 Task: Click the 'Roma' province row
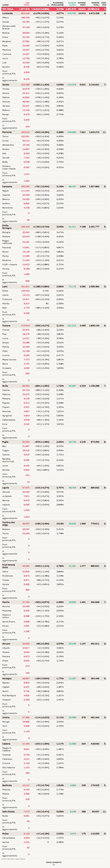54,291
